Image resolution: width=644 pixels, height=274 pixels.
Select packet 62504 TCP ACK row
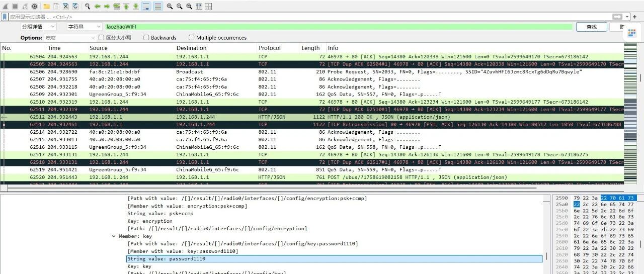(x=312, y=57)
